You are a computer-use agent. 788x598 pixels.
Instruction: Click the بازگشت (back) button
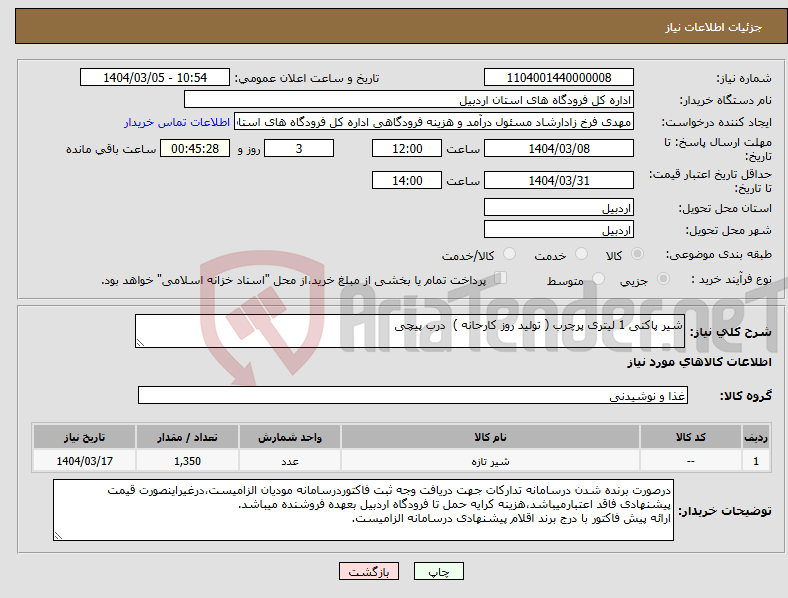(x=369, y=571)
